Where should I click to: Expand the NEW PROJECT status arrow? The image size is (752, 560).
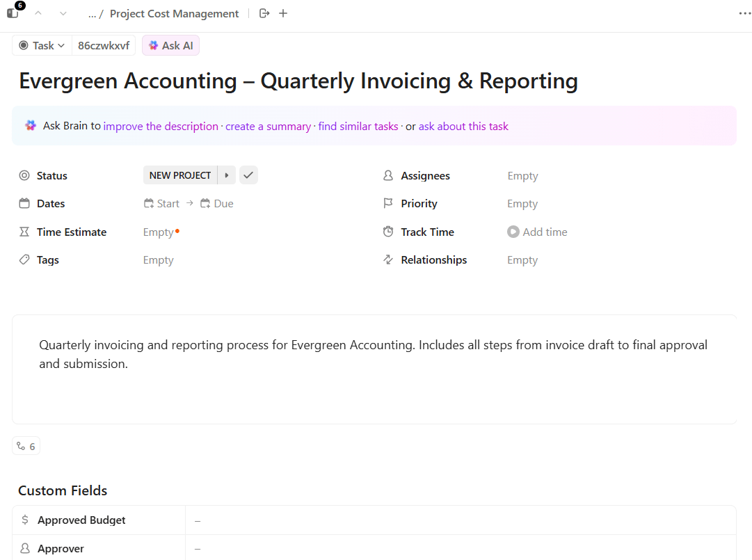(227, 175)
